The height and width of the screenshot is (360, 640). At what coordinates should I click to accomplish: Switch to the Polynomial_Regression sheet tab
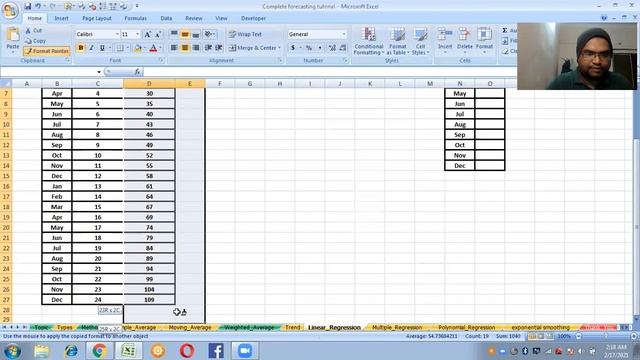pos(467,327)
